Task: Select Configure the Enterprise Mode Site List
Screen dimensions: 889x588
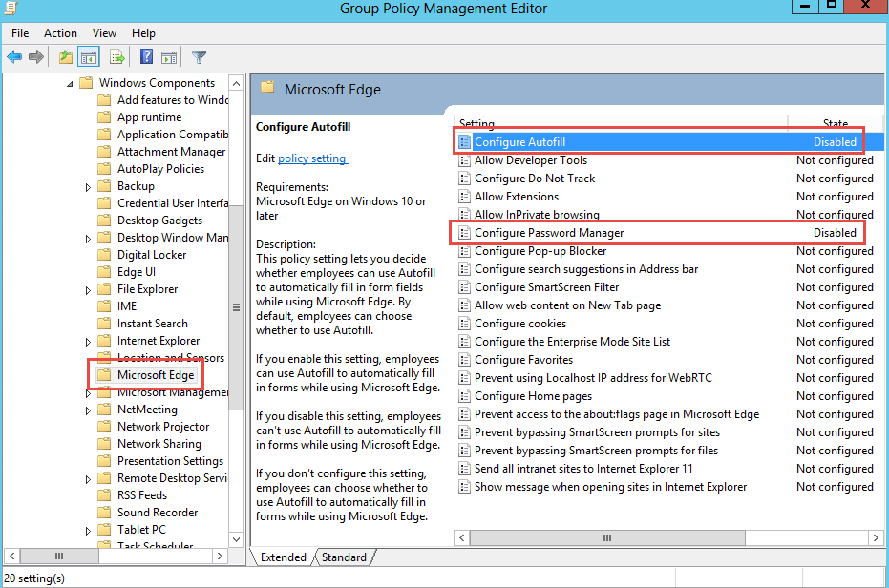Action: click(669, 342)
